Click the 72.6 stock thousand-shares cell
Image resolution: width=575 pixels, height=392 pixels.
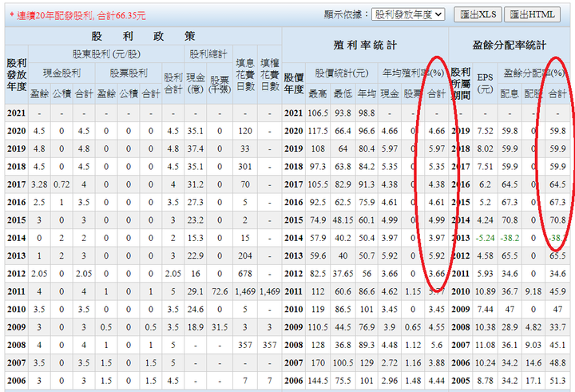click(220, 291)
